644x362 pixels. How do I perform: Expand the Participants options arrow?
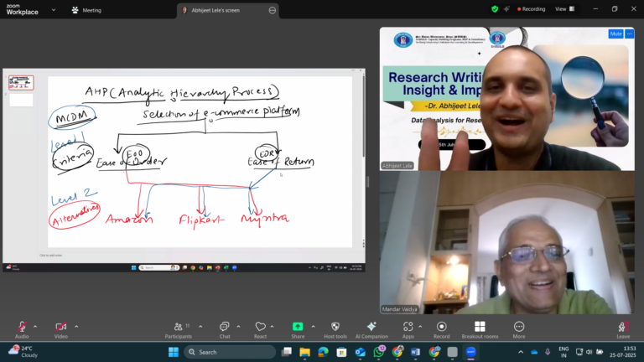pyautogui.click(x=200, y=327)
